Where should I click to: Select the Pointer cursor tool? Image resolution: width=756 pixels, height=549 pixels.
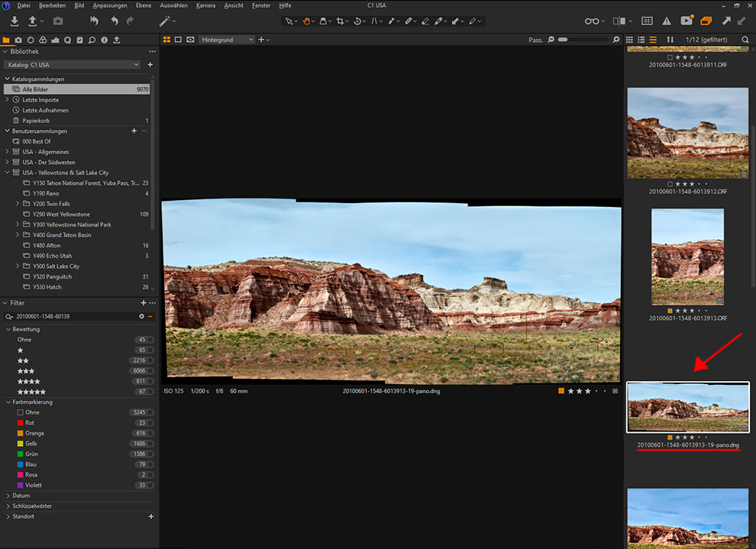[289, 21]
